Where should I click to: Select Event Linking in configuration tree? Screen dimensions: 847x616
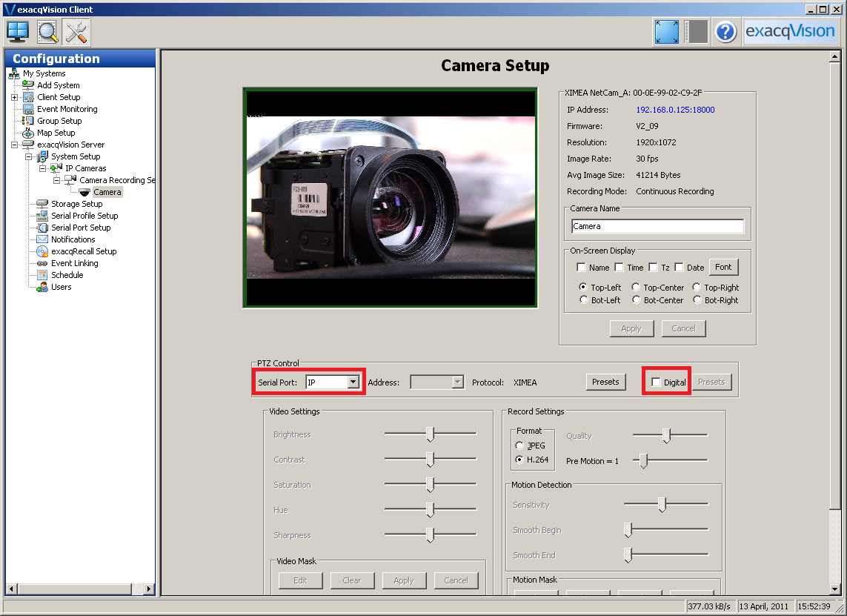point(75,263)
